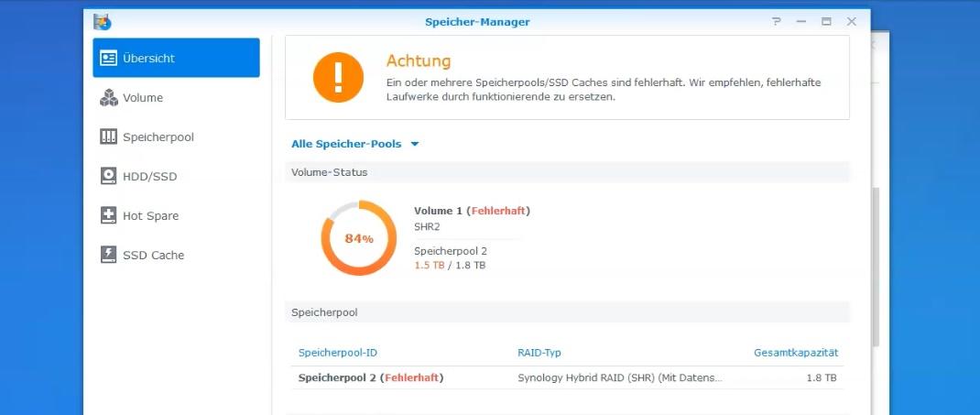Open the Hot Spare section
The image size is (980, 415).
(x=176, y=215)
